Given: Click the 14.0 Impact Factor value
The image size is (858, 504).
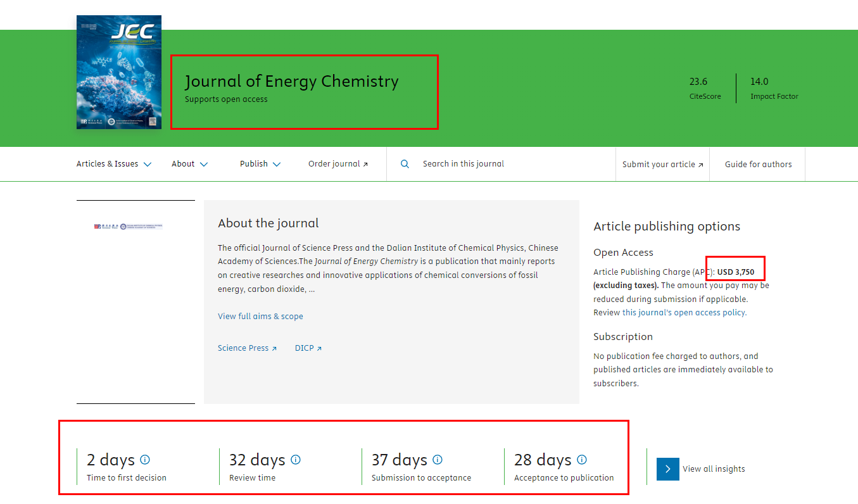Looking at the screenshot, I should pos(759,82).
